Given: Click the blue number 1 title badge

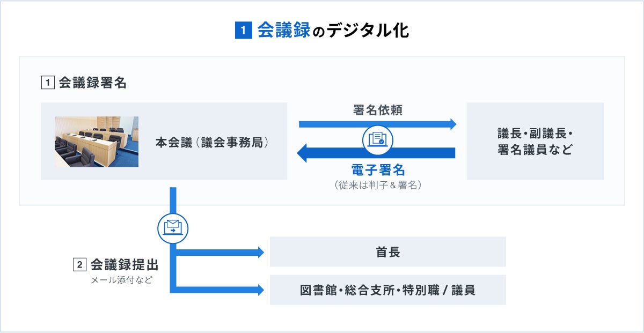Looking at the screenshot, I should (244, 31).
